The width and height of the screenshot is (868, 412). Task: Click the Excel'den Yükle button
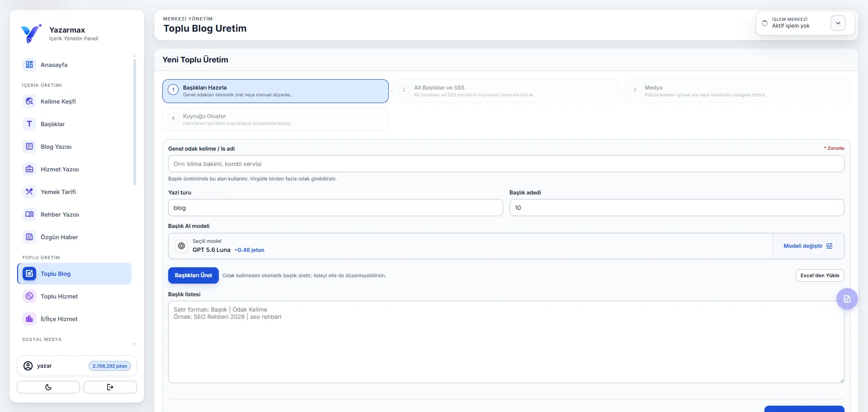click(x=820, y=275)
